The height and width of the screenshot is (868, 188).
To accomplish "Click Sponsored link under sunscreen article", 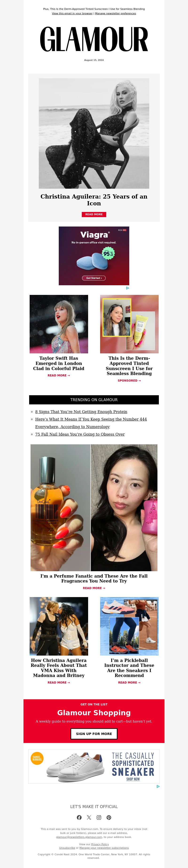I will coord(129,381).
